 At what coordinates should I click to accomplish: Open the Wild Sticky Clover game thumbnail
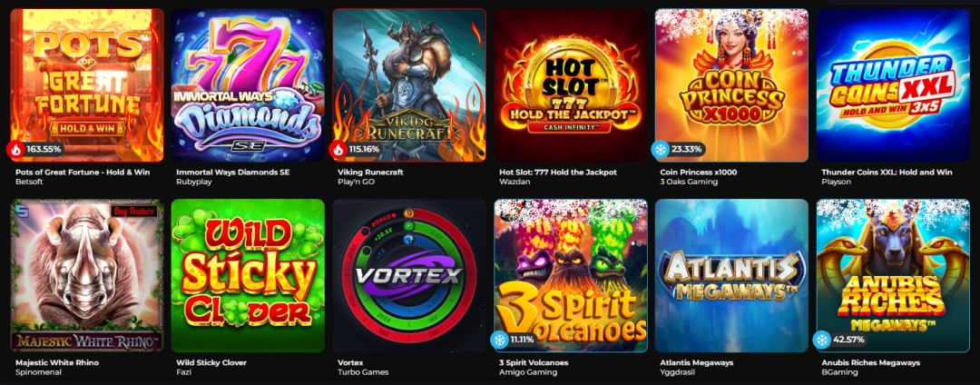tap(248, 276)
